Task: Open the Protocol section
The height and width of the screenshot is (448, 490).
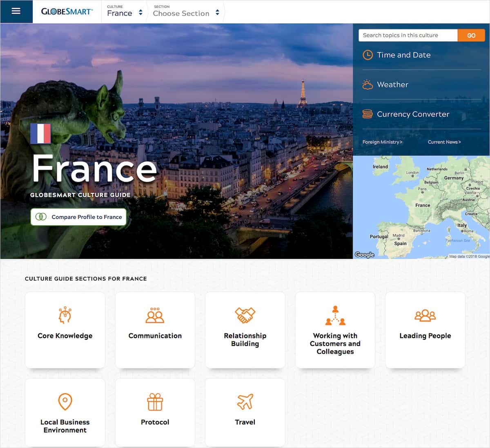Action: [155, 412]
